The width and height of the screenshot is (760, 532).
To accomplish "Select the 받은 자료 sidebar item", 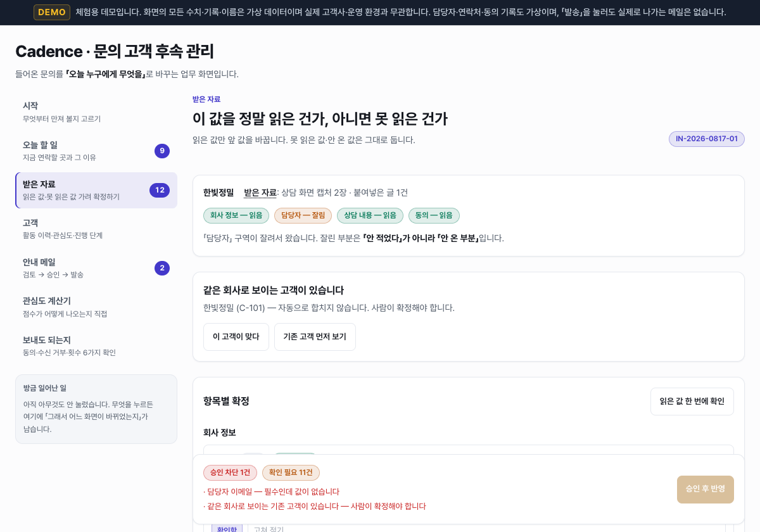I will pos(96,190).
